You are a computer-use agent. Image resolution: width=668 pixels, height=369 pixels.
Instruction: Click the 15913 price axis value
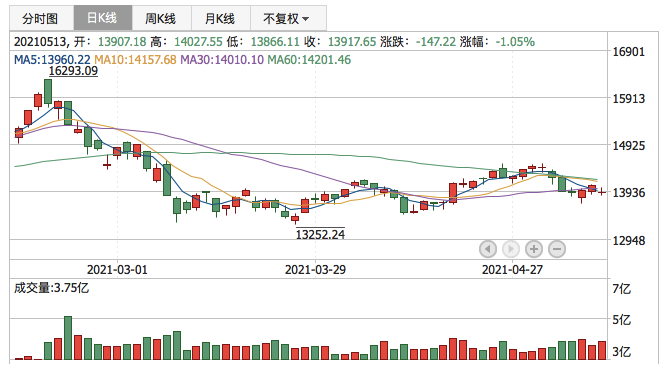point(629,99)
